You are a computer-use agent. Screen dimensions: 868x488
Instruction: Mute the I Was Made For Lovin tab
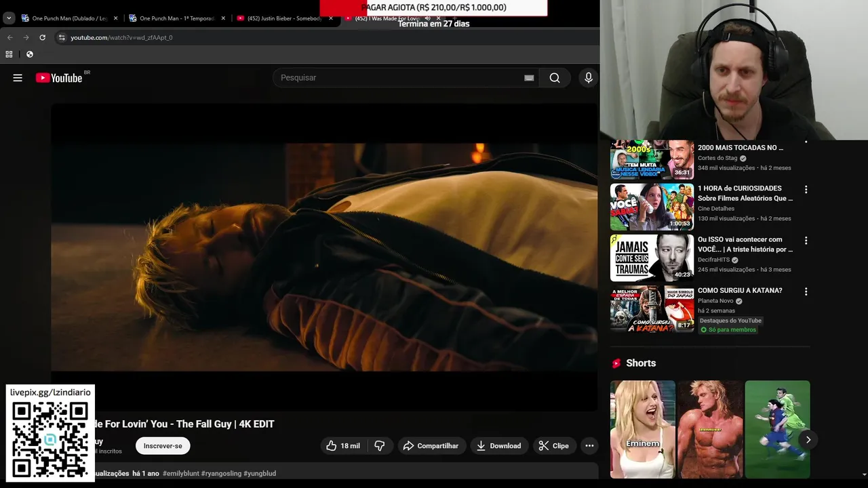pos(427,18)
